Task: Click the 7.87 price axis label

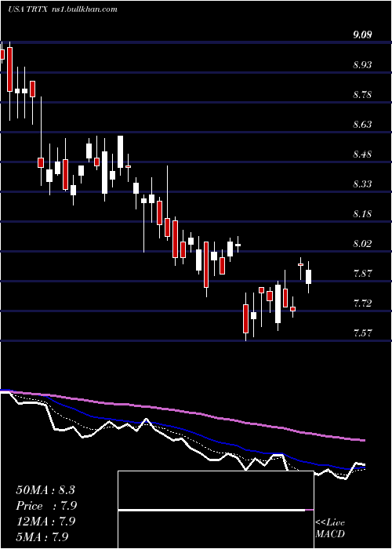Action: pos(362,273)
